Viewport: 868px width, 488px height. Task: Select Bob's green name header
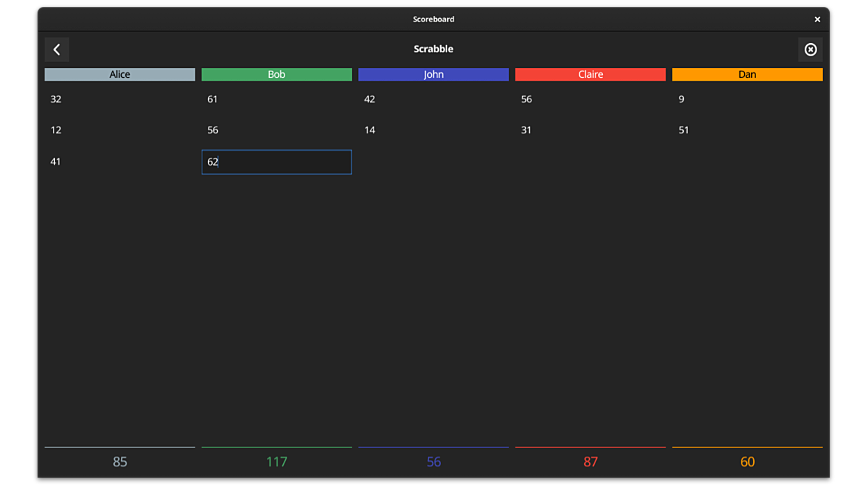pos(277,74)
